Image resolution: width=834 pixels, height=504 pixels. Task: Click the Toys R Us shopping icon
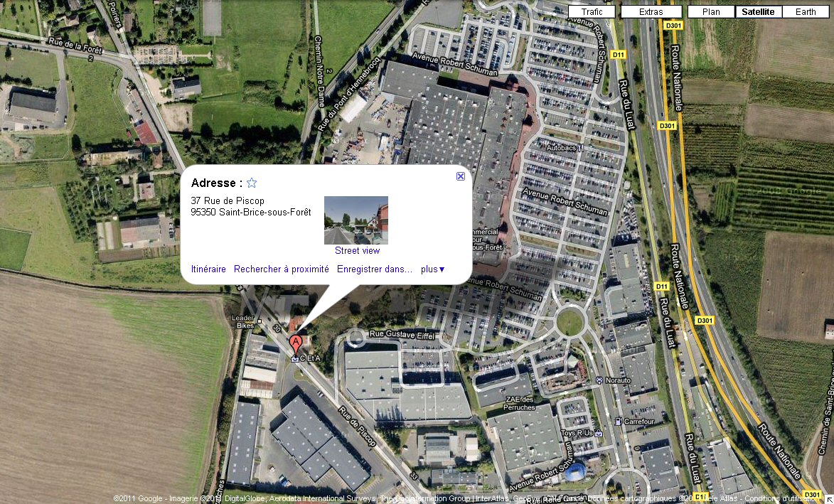pos(599,434)
